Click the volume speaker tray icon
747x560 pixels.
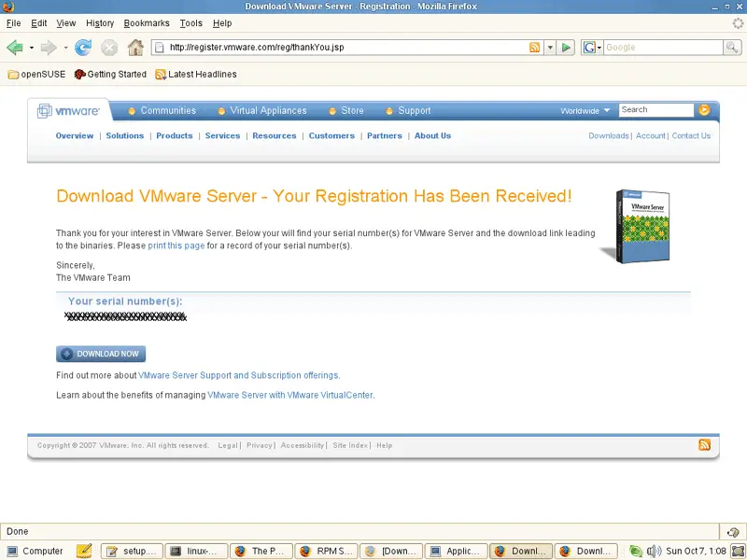(x=654, y=551)
